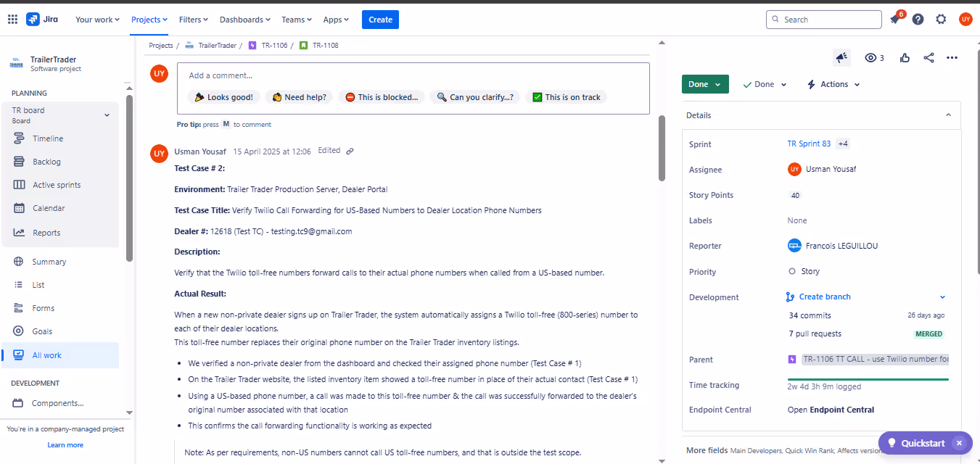
Task: Click the Search box
Action: (x=823, y=20)
